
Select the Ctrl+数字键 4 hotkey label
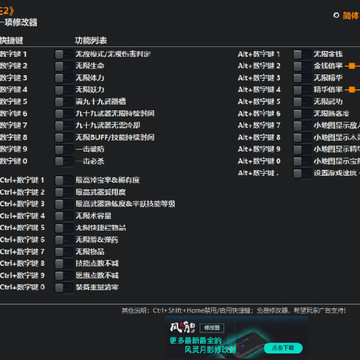(22, 216)
